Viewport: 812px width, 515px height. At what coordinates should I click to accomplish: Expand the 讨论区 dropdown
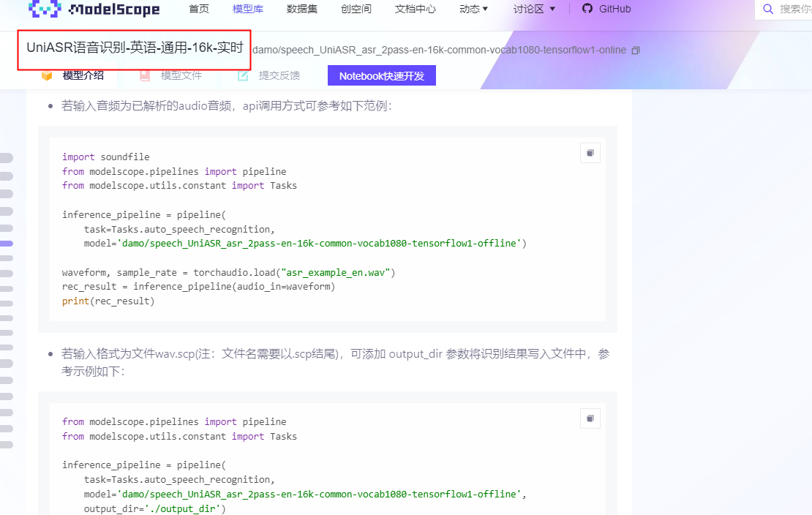pyautogui.click(x=534, y=9)
